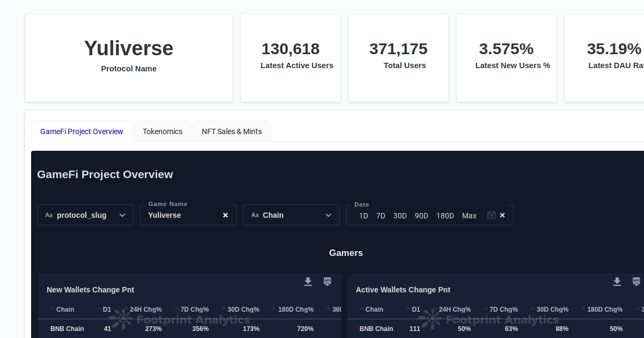The width and height of the screenshot is (644, 338).
Task: Open the API icon for Active Wallets Change Pnt
Action: [x=636, y=282]
